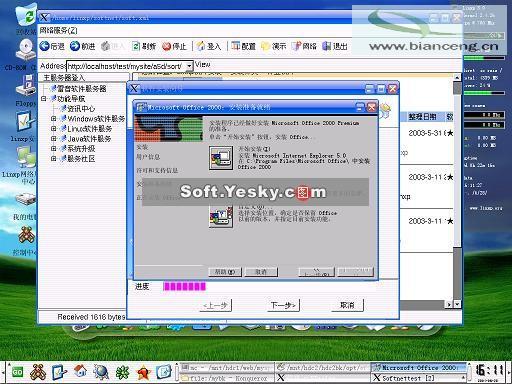Screen dimensions: 512x384
Task: Open the 演示 demo toolbar icon
Action: click(266, 46)
